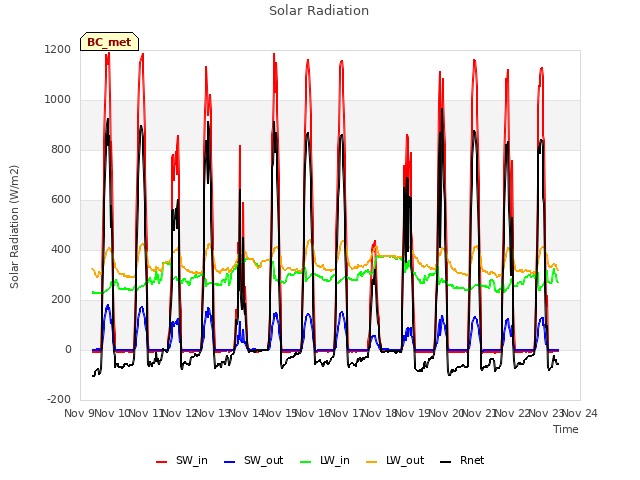
Task: Click the 1200 y-axis tick label
Action: [x=58, y=49]
